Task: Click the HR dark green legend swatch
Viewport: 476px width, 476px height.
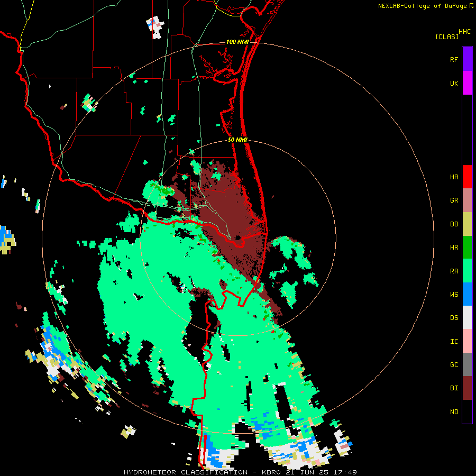Action: pos(467,248)
